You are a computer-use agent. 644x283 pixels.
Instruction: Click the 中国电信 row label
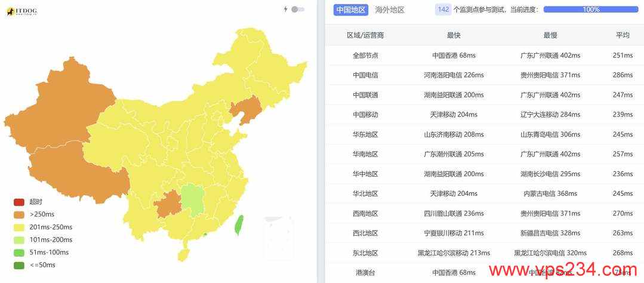(365, 75)
